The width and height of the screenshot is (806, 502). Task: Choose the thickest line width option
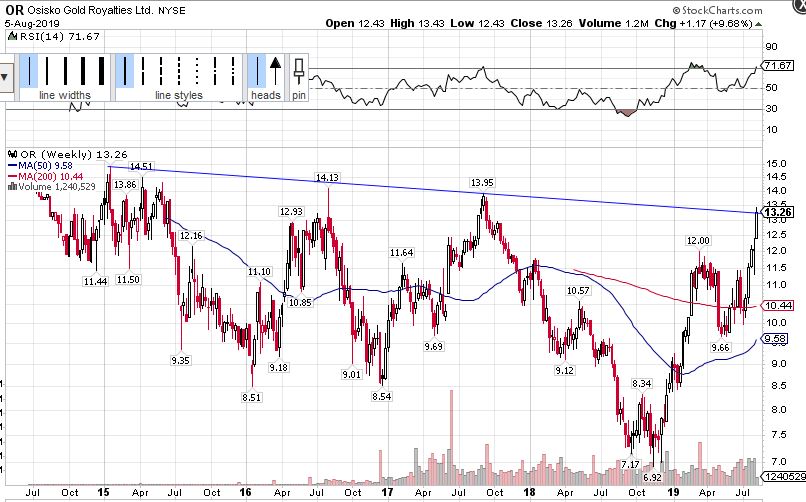(101, 71)
